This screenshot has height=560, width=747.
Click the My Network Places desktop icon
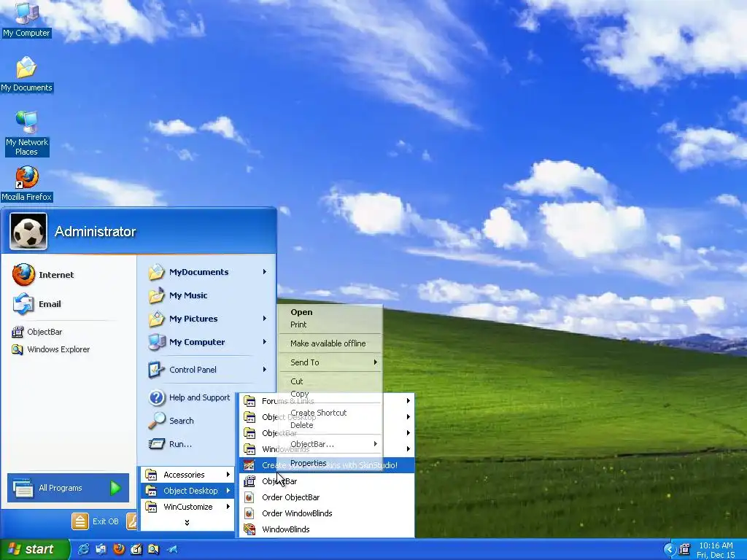click(x=26, y=133)
